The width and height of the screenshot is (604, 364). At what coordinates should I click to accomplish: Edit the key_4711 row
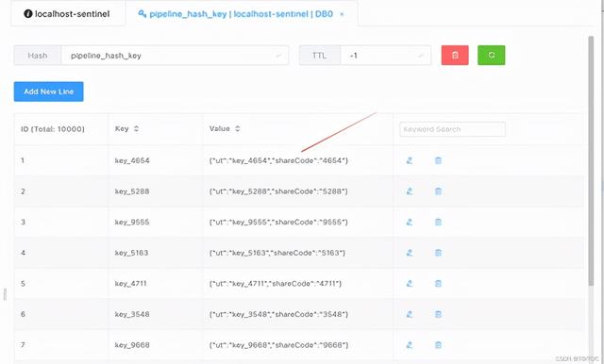[410, 284]
